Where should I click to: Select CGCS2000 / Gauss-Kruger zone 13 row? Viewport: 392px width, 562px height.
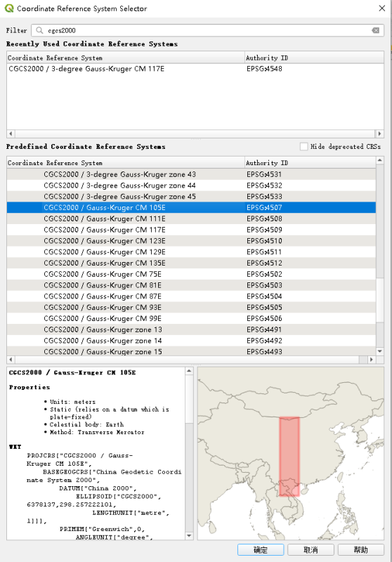point(191,329)
